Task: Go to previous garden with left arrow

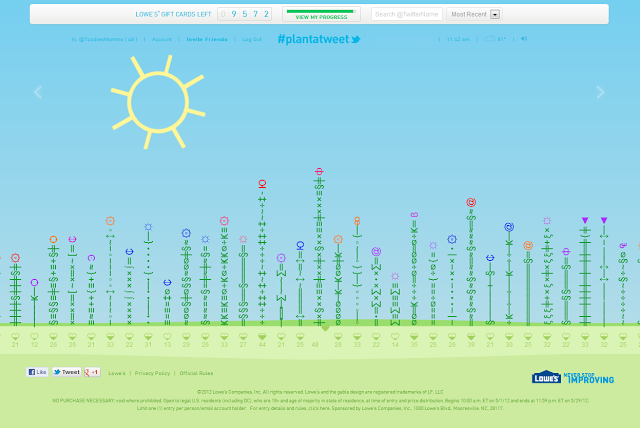Action: pos(38,92)
